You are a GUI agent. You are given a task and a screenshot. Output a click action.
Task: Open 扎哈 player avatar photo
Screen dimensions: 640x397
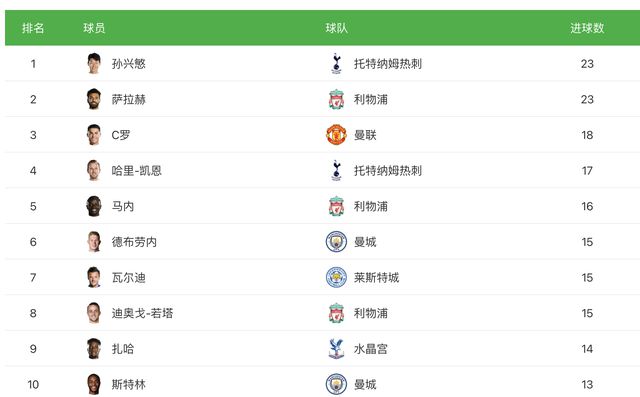tap(94, 349)
